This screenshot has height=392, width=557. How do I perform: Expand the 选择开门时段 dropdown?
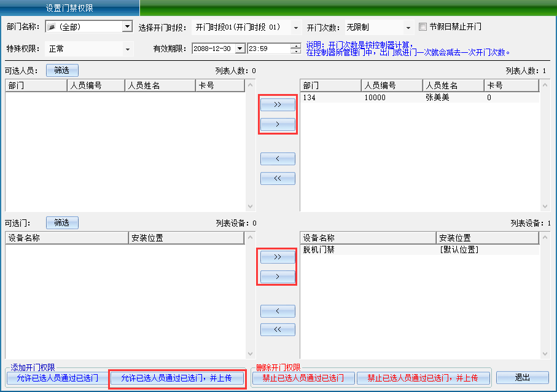coord(296,28)
